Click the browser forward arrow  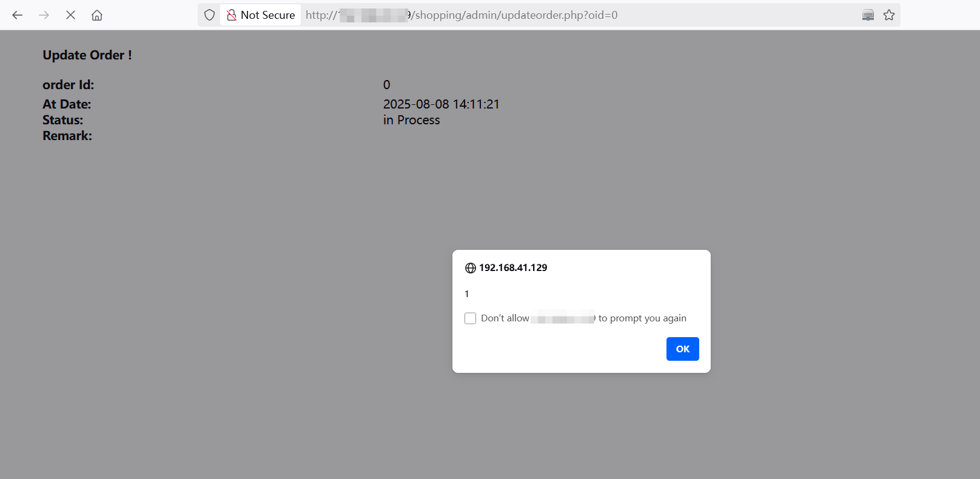[x=44, y=15]
